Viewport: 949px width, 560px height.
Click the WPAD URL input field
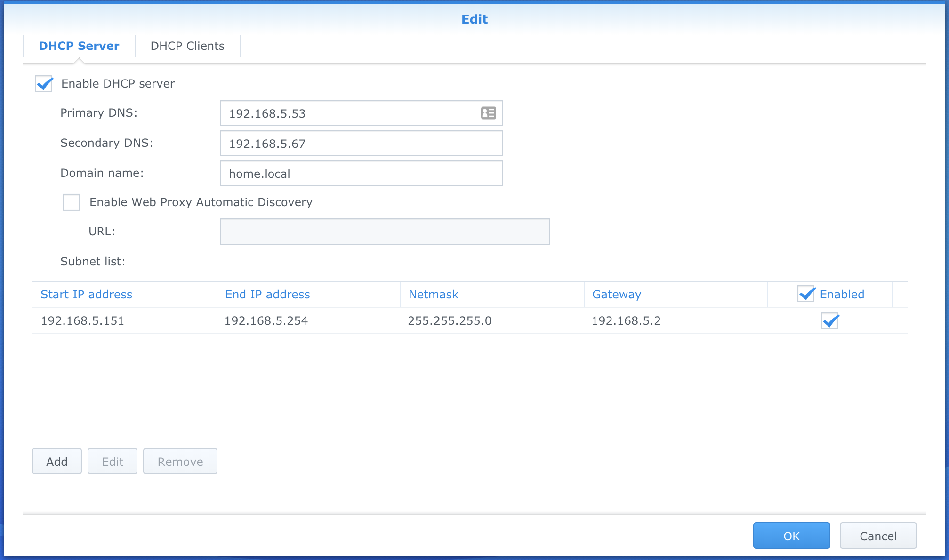tap(385, 232)
